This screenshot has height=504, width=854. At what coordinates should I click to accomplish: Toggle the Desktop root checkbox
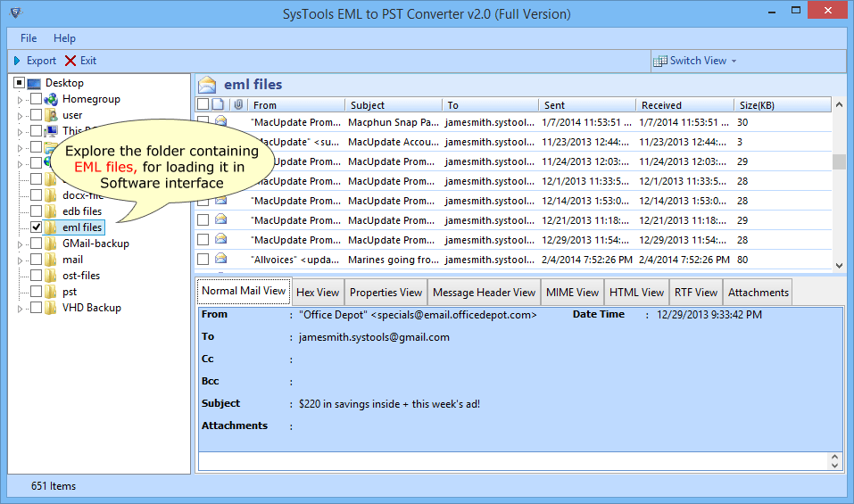coord(19,83)
